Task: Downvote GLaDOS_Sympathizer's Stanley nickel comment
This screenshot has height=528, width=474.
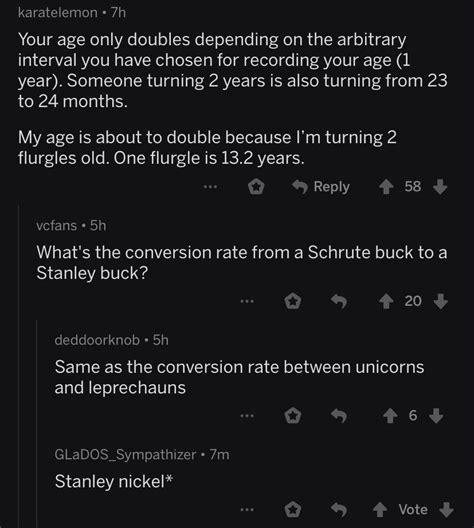Action: coord(447,510)
